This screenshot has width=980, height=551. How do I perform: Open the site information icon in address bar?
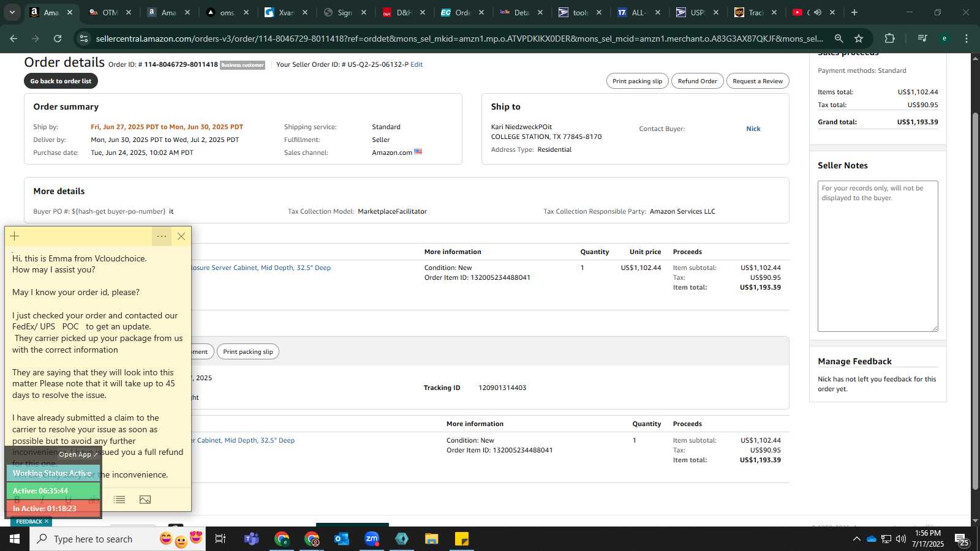pyautogui.click(x=84, y=39)
